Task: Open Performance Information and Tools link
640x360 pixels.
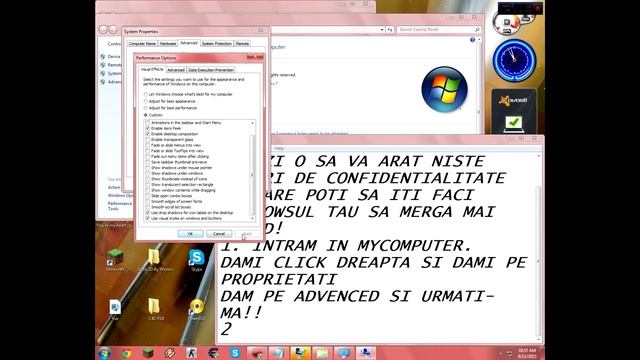Action: coord(120,206)
